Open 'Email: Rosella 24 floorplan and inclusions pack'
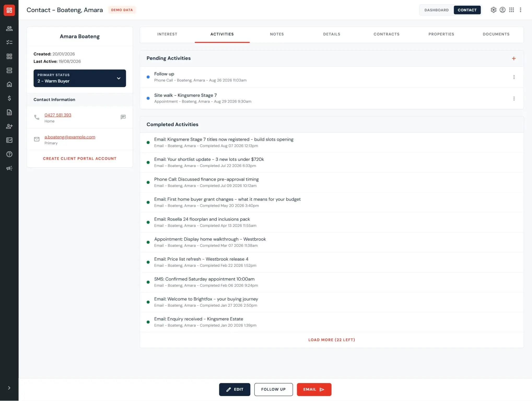This screenshot has height=401, width=532. coord(332,222)
